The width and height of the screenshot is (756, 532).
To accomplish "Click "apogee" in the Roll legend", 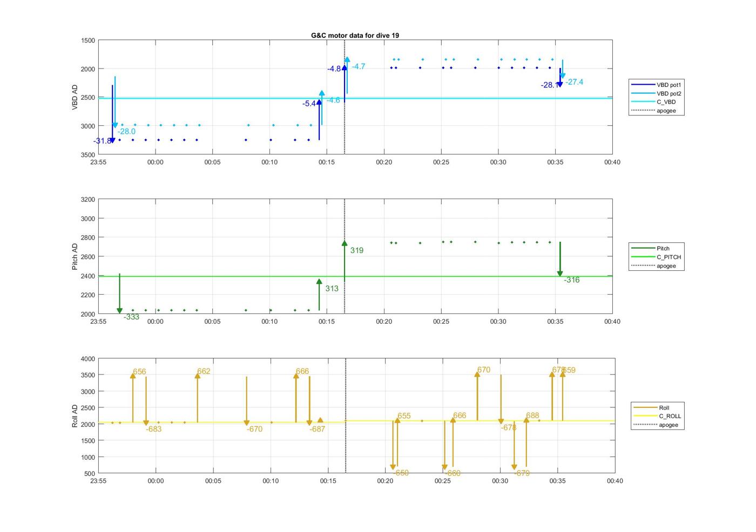I will [x=668, y=425].
